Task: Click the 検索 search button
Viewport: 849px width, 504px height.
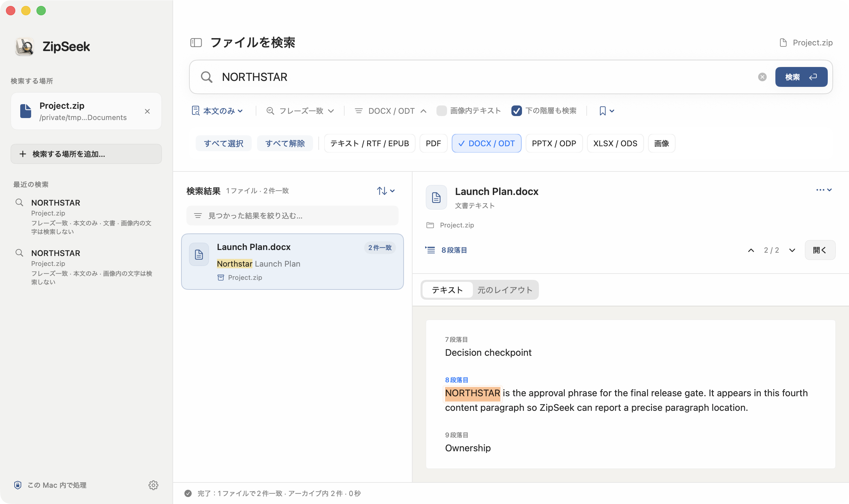Action: 801,77
